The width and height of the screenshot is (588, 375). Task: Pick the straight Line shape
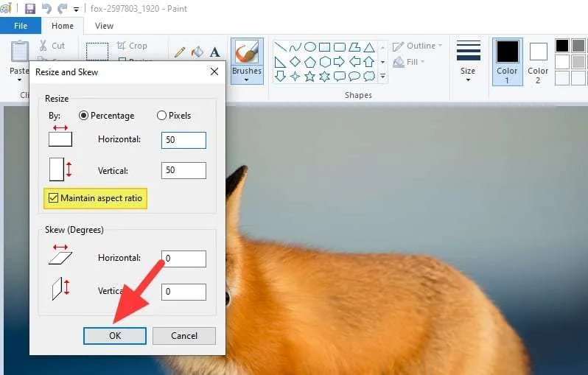(x=280, y=47)
